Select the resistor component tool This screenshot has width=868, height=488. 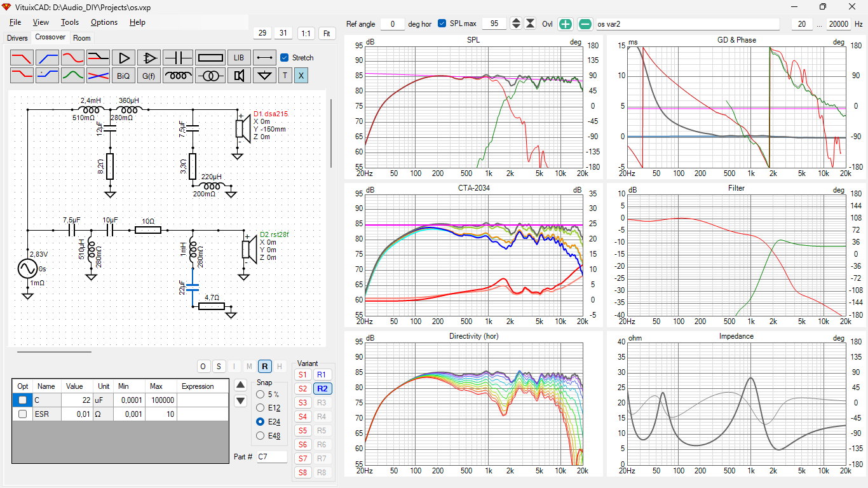coord(210,58)
